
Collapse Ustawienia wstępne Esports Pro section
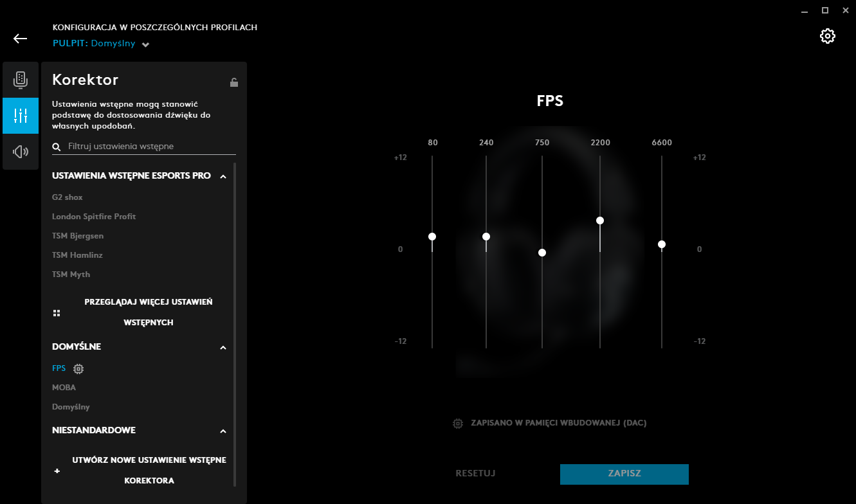223,176
